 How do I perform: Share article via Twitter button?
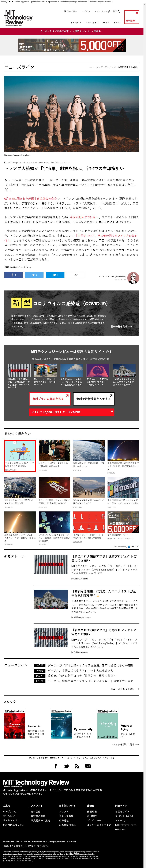point(34,275)
